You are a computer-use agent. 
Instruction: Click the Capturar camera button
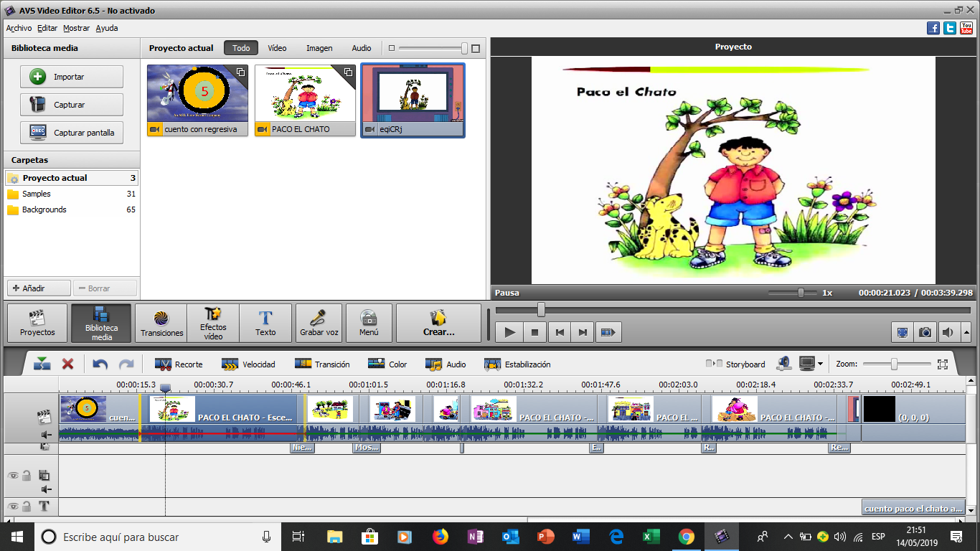point(71,105)
